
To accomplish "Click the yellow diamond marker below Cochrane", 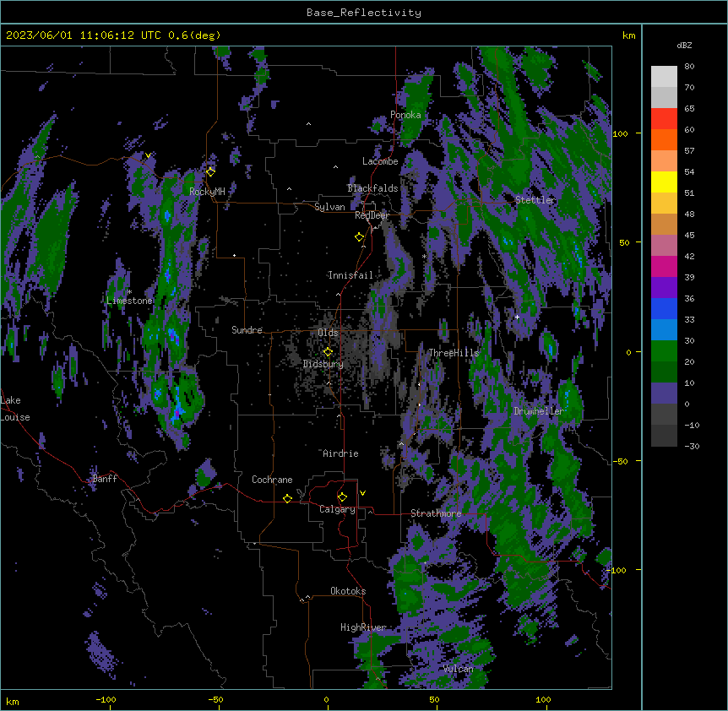I will [287, 498].
